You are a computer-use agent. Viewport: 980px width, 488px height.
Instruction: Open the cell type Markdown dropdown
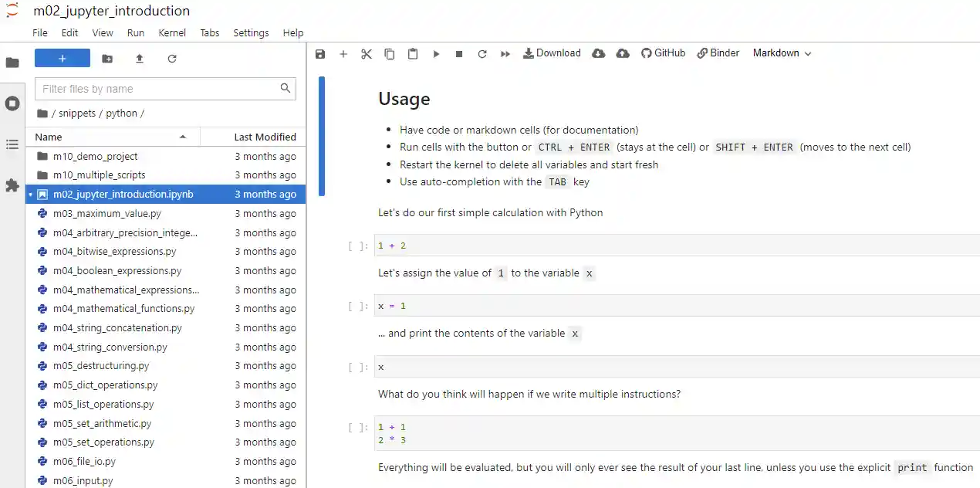click(x=782, y=53)
